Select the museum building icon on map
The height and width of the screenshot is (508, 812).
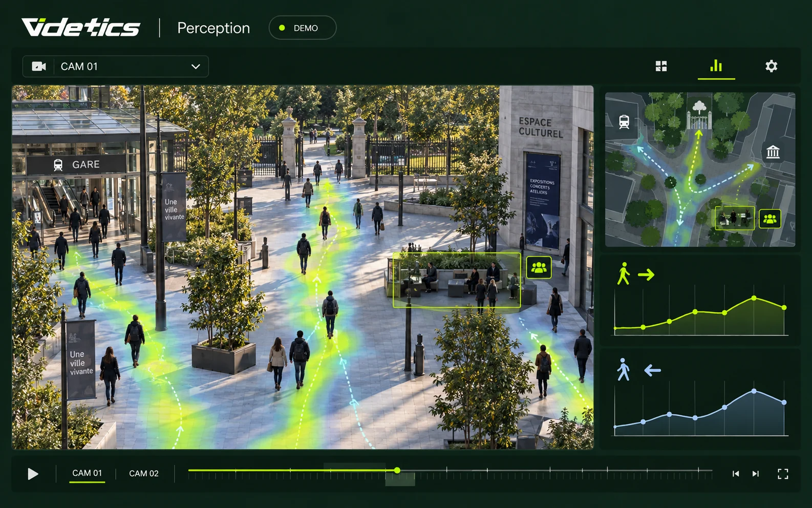(x=773, y=152)
